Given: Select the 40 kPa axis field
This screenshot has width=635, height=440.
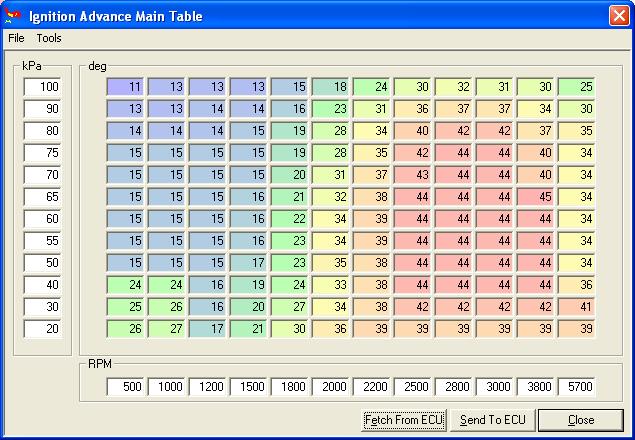Looking at the screenshot, I should coord(42,285).
